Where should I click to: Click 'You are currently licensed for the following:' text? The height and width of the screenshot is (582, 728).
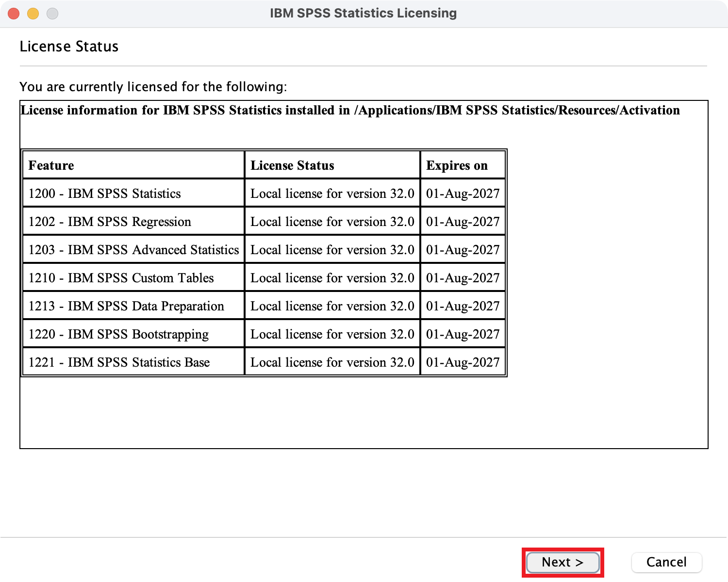click(x=153, y=87)
